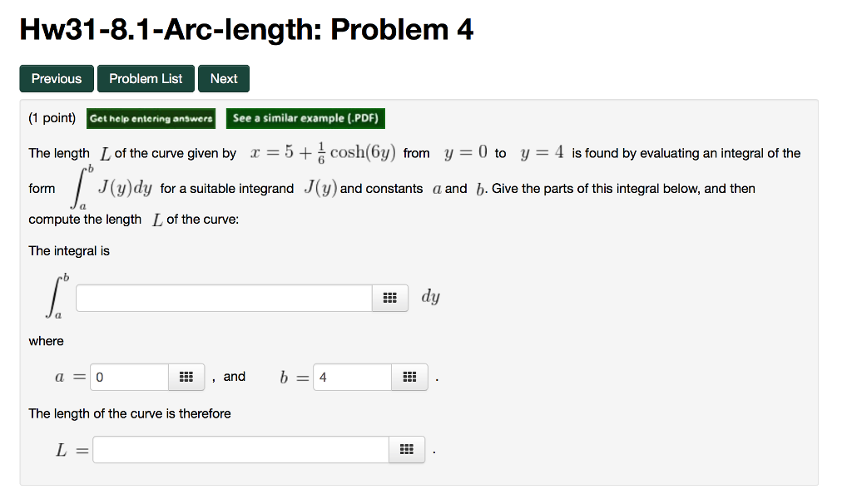Screen dimensions: 852x504
Task: Click inside the L answer box
Action: (241, 449)
